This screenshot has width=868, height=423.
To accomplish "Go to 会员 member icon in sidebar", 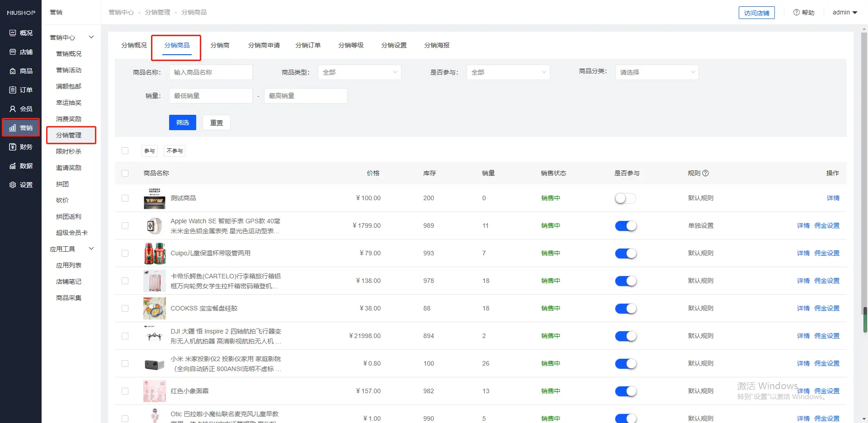I will coord(13,109).
